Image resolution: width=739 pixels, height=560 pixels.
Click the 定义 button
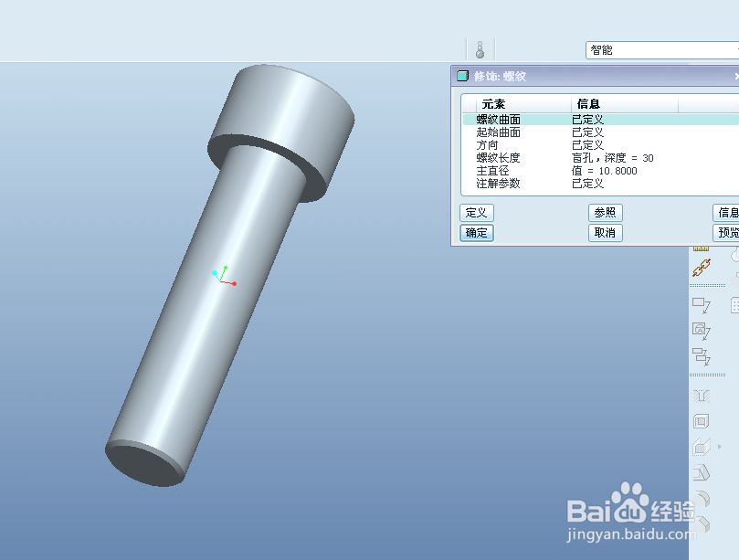point(477,213)
